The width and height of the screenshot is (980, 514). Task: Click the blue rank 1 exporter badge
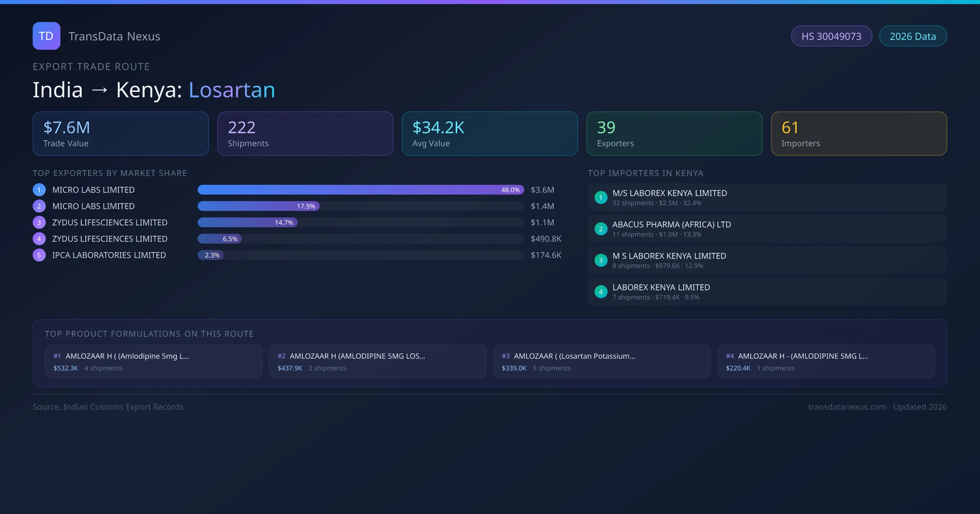tap(39, 190)
